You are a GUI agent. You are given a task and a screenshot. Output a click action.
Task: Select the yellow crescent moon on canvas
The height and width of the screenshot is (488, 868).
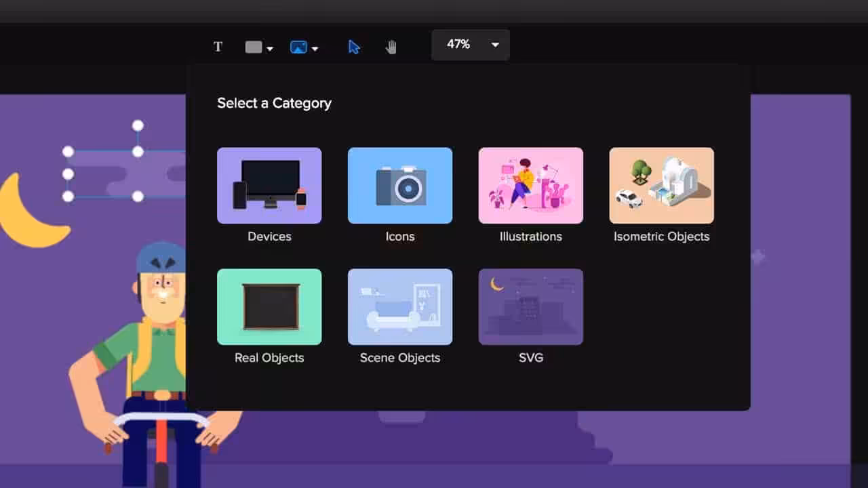pos(27,217)
